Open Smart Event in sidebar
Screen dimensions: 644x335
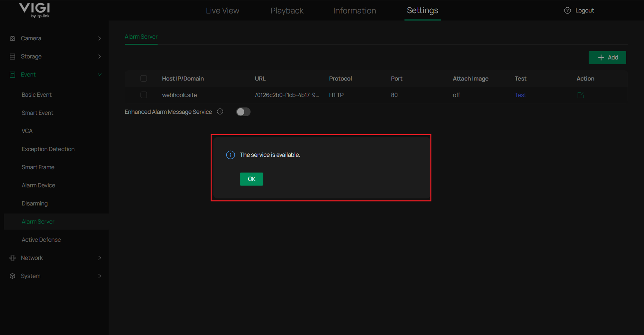click(x=37, y=113)
